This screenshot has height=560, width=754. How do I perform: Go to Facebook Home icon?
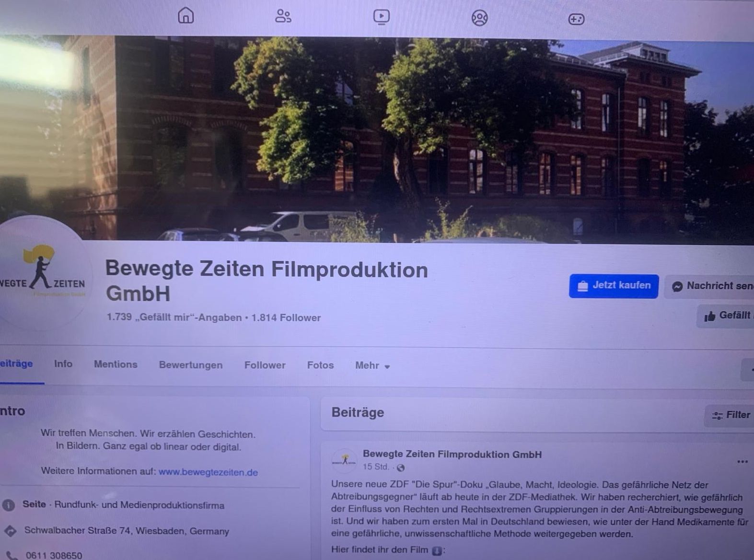[186, 15]
